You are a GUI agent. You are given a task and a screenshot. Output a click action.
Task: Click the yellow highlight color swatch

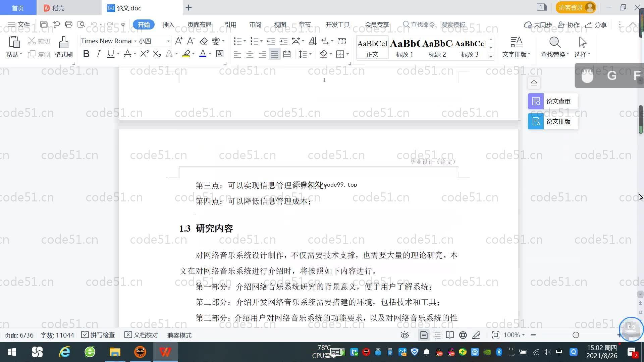tap(186, 54)
